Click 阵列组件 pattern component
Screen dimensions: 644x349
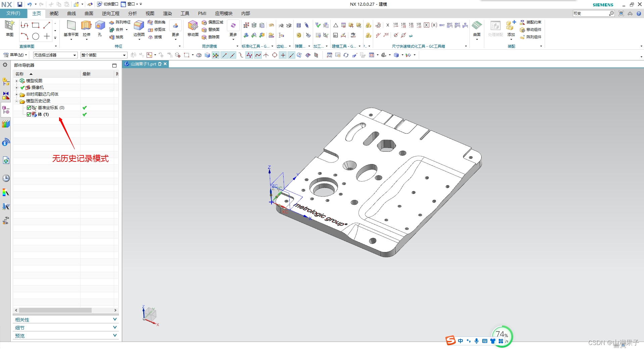[531, 37]
